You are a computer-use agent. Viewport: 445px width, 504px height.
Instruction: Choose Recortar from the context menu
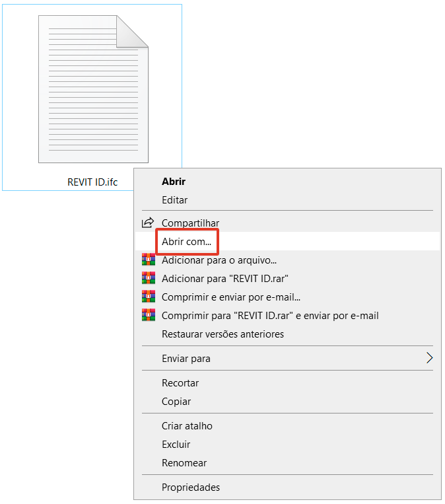180,383
